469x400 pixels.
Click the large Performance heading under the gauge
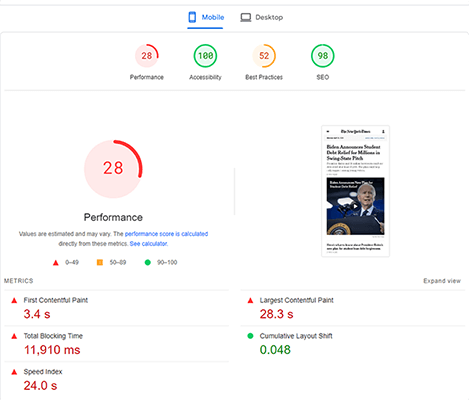point(113,217)
